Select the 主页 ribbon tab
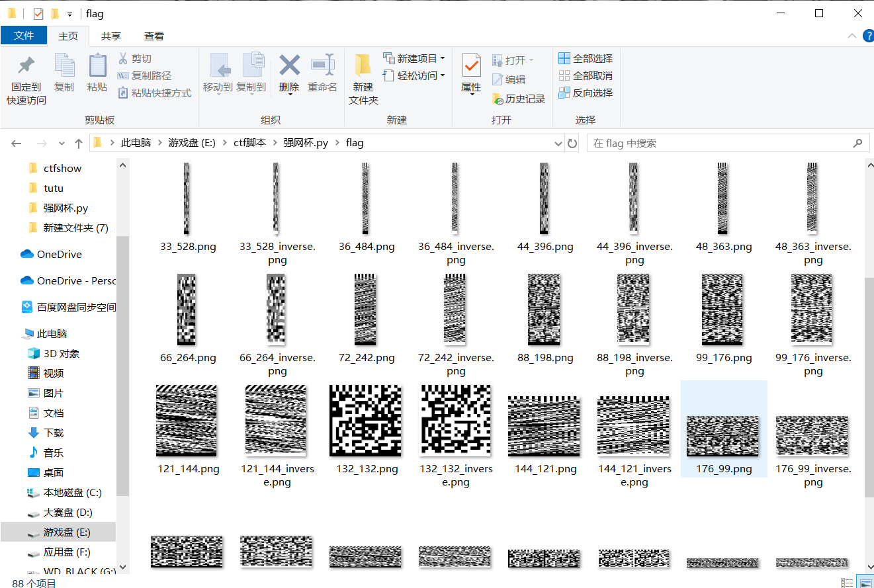Screen dimensions: 874x588 click(x=68, y=36)
